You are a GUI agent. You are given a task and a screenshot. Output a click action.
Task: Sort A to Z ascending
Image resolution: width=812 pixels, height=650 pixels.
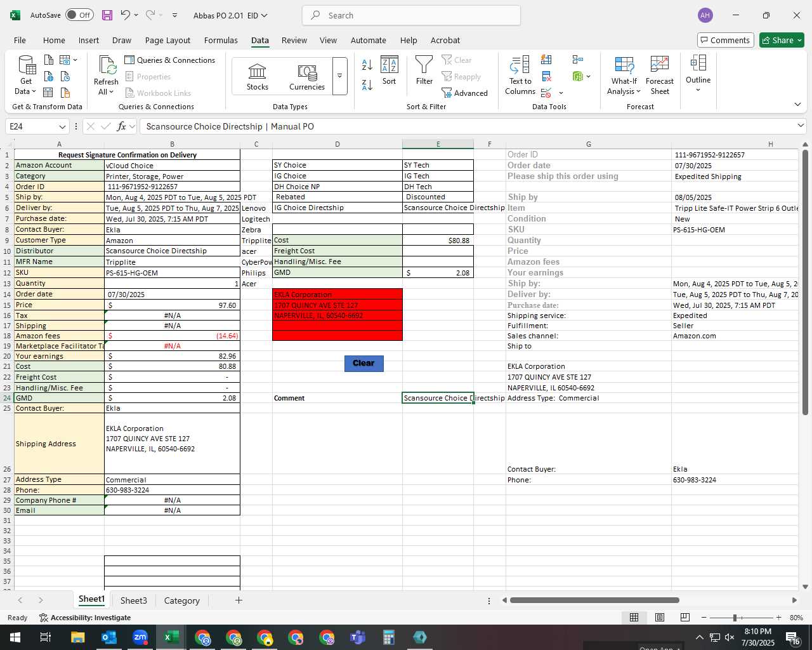tap(367, 65)
